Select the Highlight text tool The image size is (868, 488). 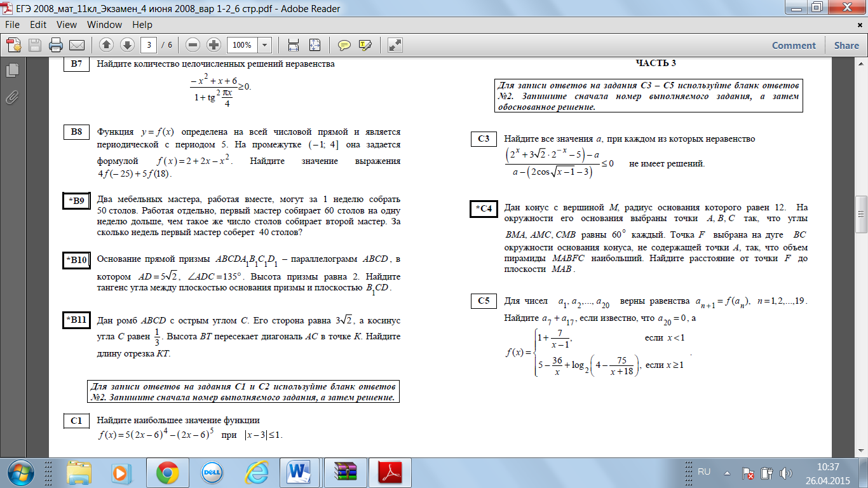[x=365, y=45]
